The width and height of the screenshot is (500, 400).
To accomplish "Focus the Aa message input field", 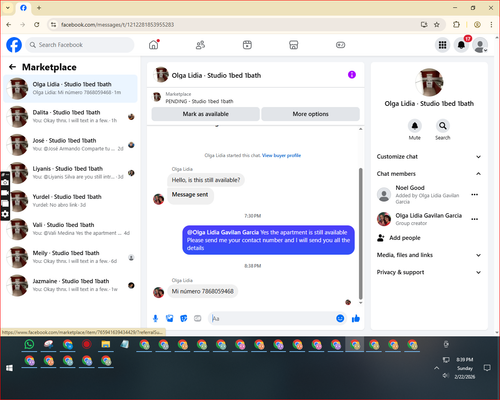I will pyautogui.click(x=272, y=318).
